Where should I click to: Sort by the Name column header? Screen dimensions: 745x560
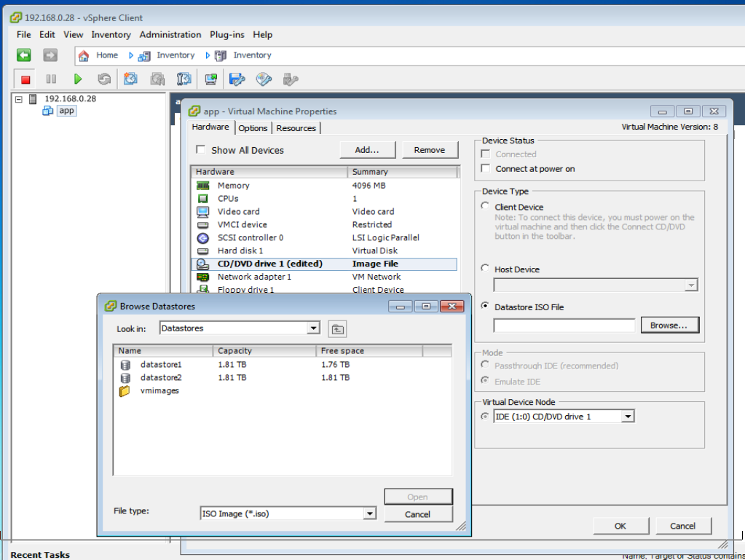click(163, 351)
